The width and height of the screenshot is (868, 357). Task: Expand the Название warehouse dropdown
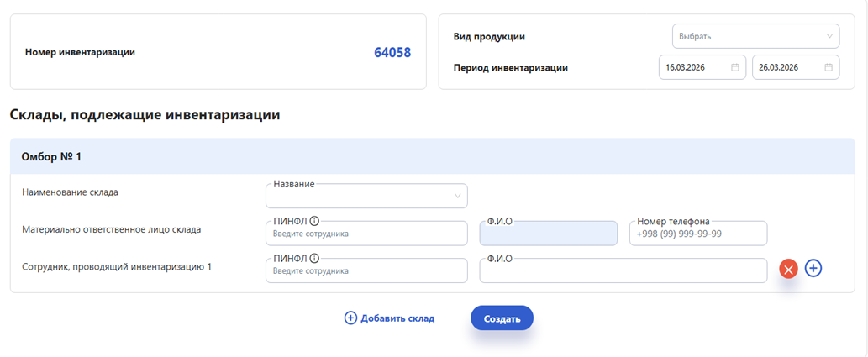click(x=366, y=196)
